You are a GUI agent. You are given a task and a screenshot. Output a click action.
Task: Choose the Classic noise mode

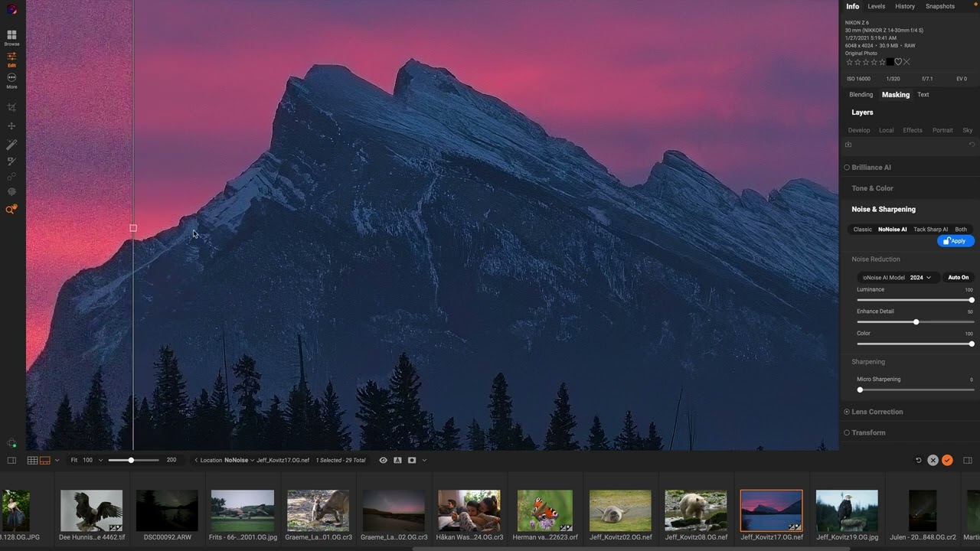(862, 230)
